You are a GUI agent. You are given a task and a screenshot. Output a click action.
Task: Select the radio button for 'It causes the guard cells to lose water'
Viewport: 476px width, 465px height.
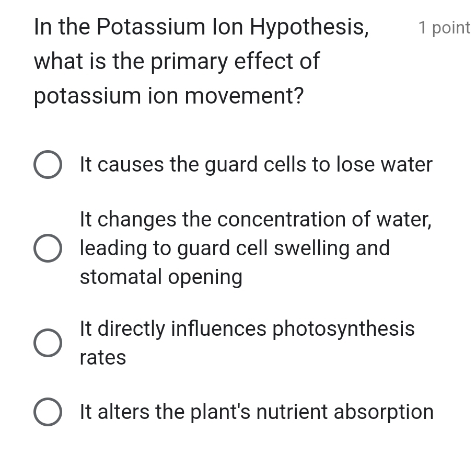[x=48, y=164]
